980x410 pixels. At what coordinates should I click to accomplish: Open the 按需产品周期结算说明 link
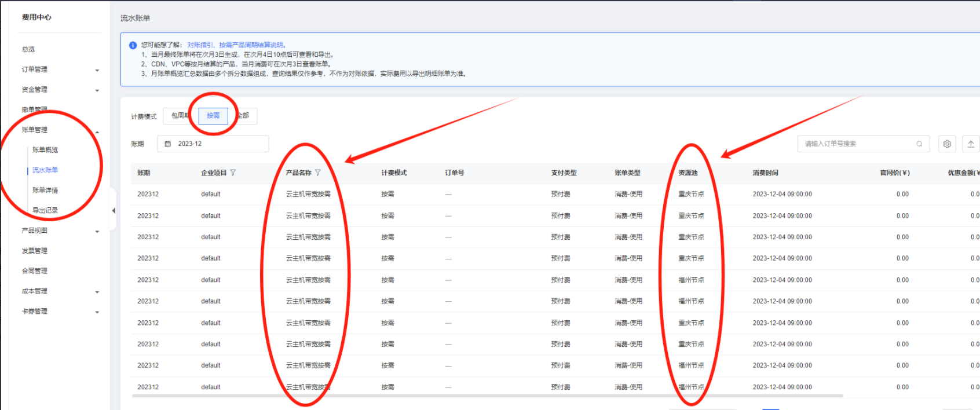tap(252, 45)
